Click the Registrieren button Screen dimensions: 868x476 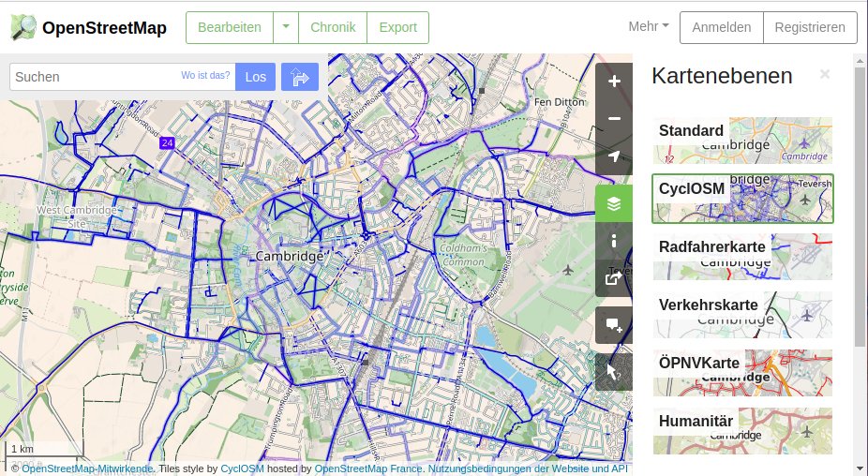click(x=810, y=27)
